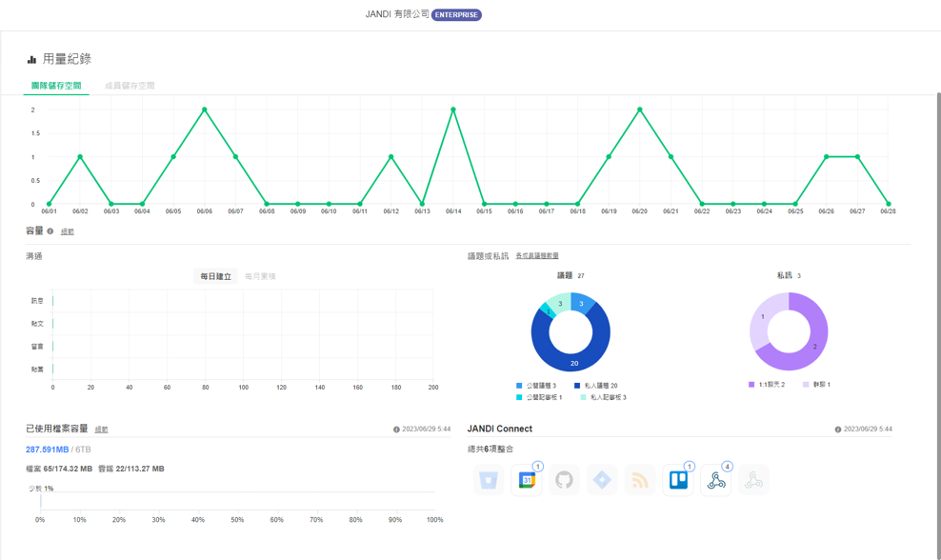Click the Google Calendar integration icon

(527, 481)
